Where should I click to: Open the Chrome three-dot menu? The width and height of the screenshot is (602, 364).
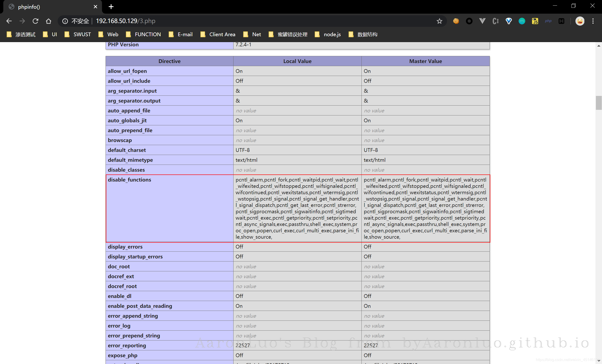(593, 21)
